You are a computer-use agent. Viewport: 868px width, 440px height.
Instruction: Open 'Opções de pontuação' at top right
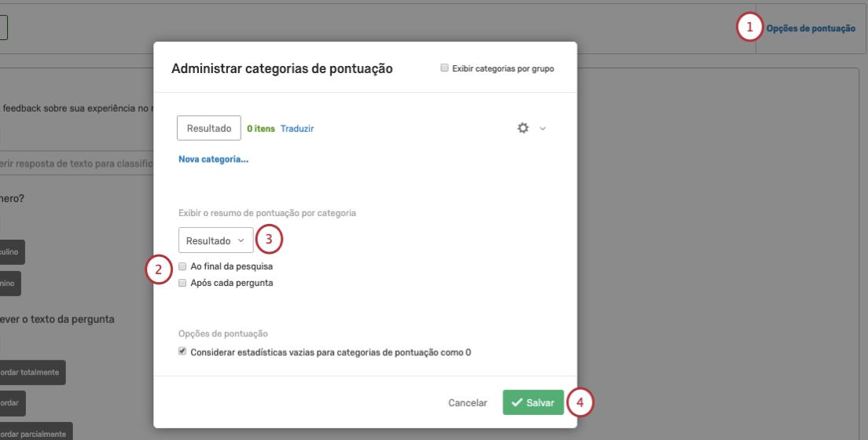(811, 29)
